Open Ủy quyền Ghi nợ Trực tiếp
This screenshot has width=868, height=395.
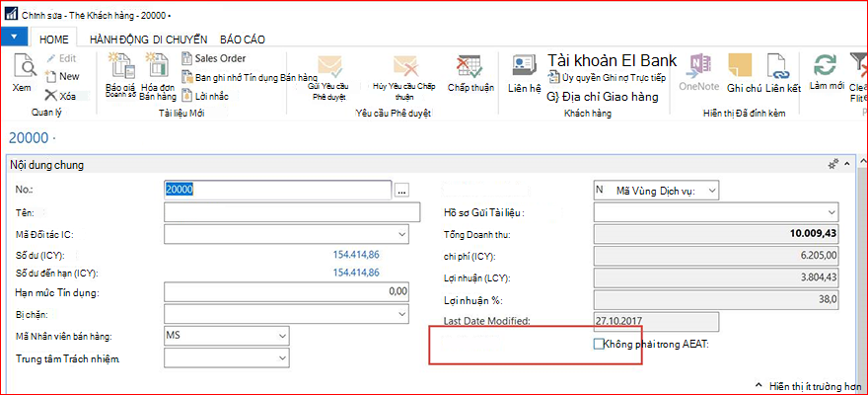(607, 77)
